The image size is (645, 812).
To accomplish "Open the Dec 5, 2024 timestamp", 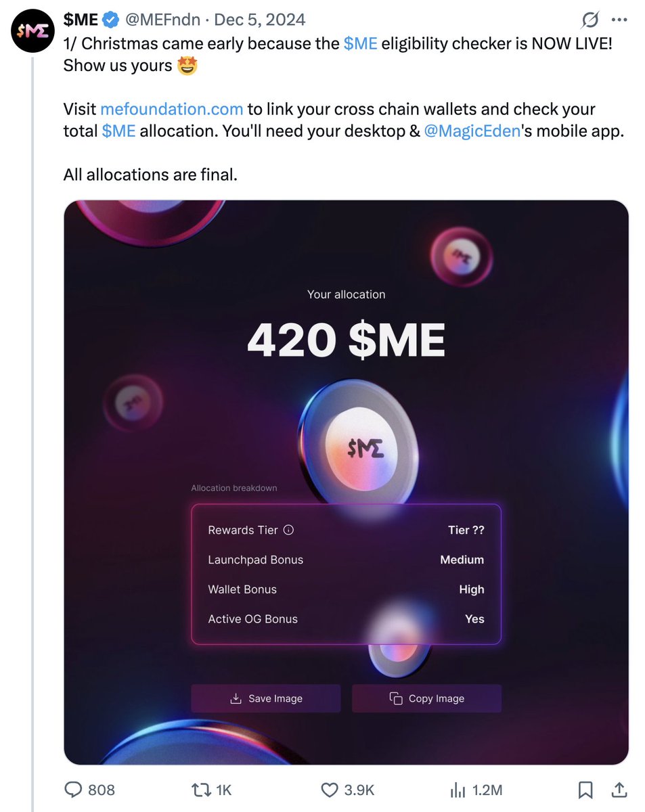I will pos(260,20).
